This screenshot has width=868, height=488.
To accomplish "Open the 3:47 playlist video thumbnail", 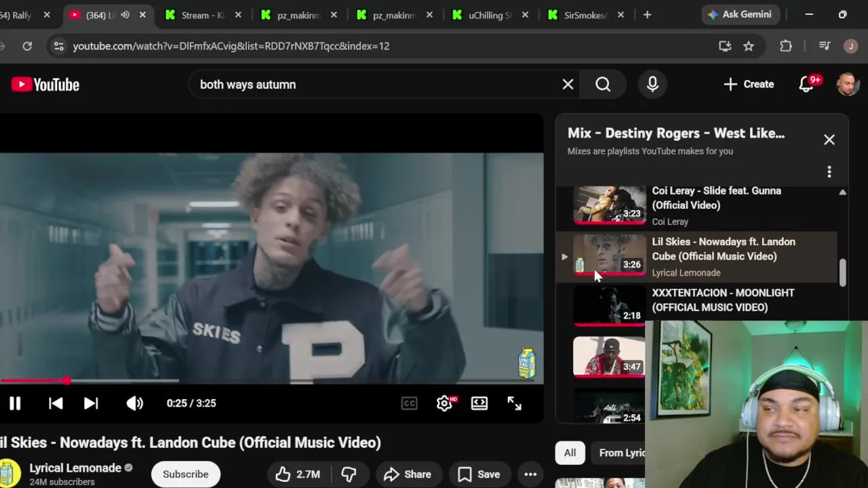I will [609, 357].
